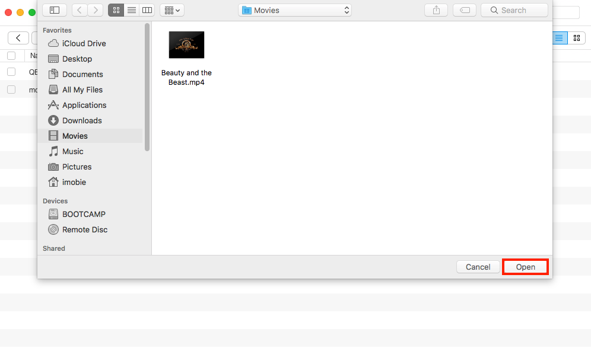
Task: Click the Devices section header
Action: tap(55, 201)
